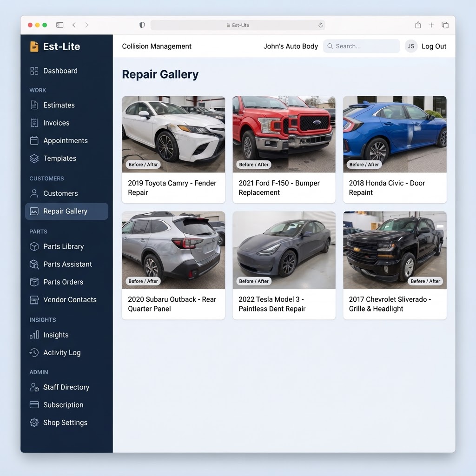476x476 pixels.
Task: Toggle the browser sidebar panel
Action: click(x=60, y=25)
